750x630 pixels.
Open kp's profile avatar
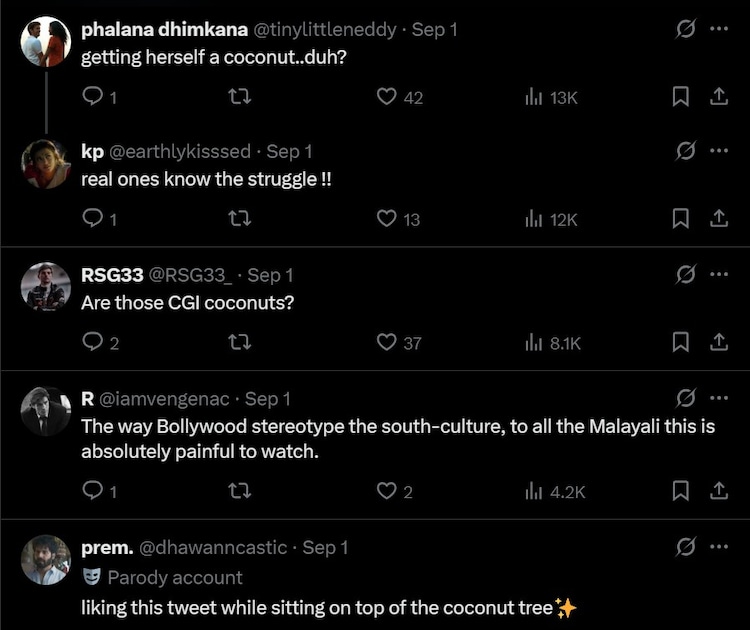pos(46,163)
